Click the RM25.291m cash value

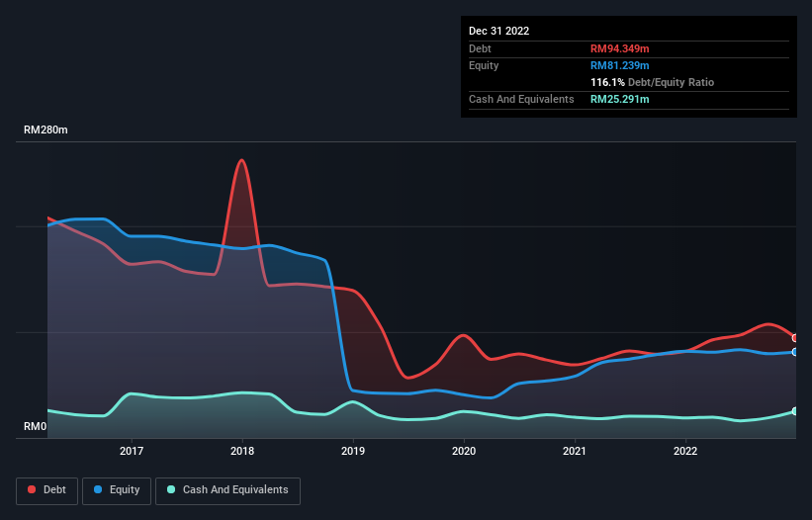620,99
